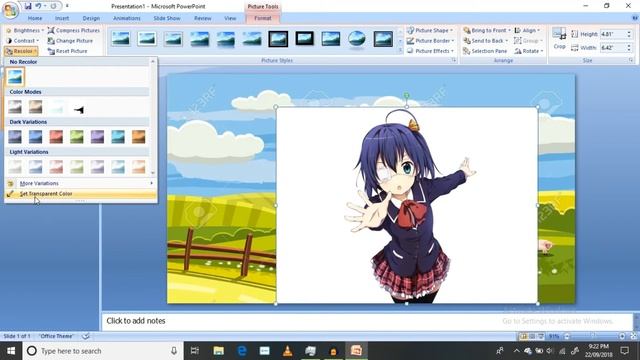Open the More Variations submenu
Screen dimensions: 640x360
pyautogui.click(x=80, y=183)
